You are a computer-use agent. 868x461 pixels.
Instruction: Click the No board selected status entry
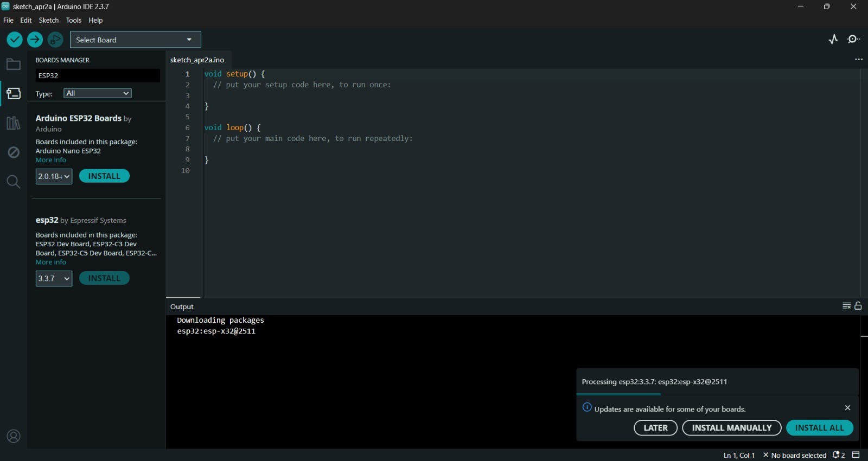(x=794, y=455)
